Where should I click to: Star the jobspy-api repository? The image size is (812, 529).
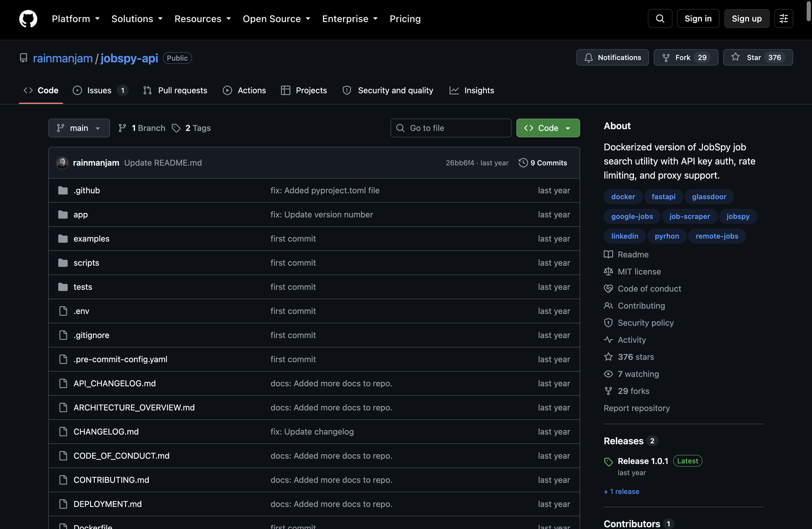[x=758, y=57]
